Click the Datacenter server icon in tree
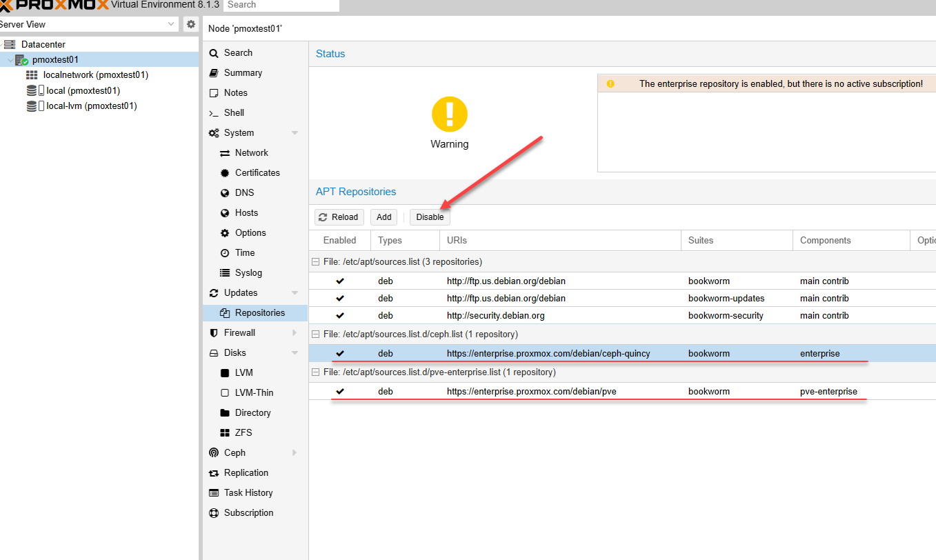Screen dimensions: 936x560 click(x=10, y=45)
